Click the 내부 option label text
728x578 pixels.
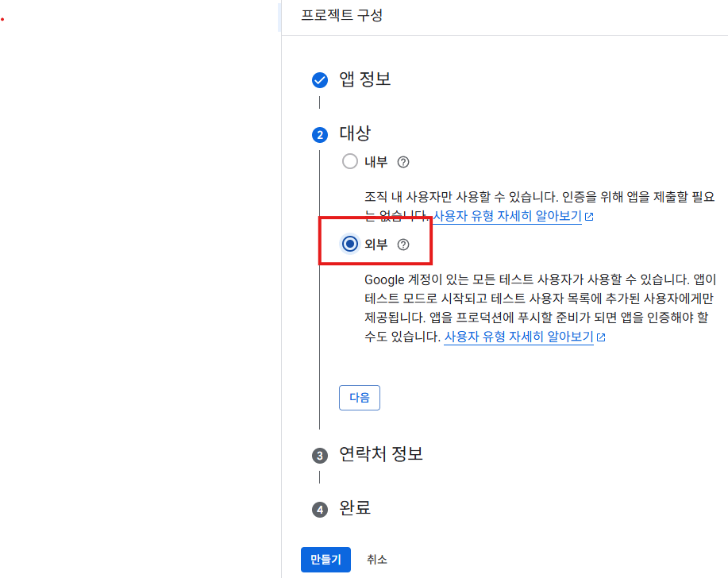point(376,162)
